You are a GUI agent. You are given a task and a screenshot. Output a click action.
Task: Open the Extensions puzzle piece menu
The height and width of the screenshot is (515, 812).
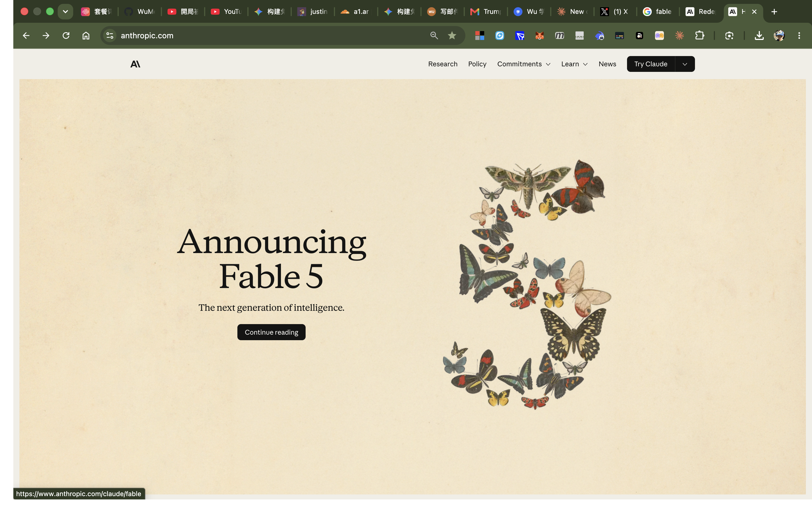click(699, 36)
